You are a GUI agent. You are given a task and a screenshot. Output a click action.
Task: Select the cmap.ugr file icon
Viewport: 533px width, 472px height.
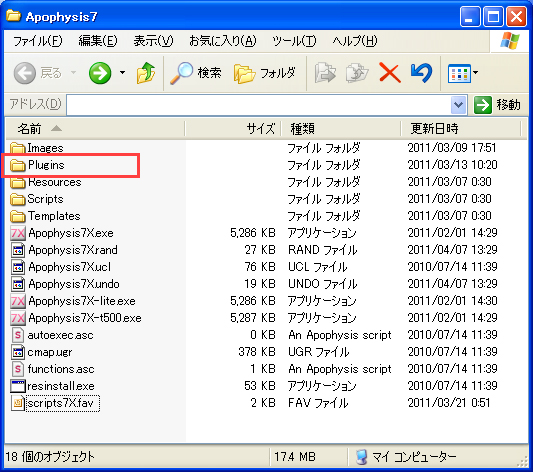(18, 352)
